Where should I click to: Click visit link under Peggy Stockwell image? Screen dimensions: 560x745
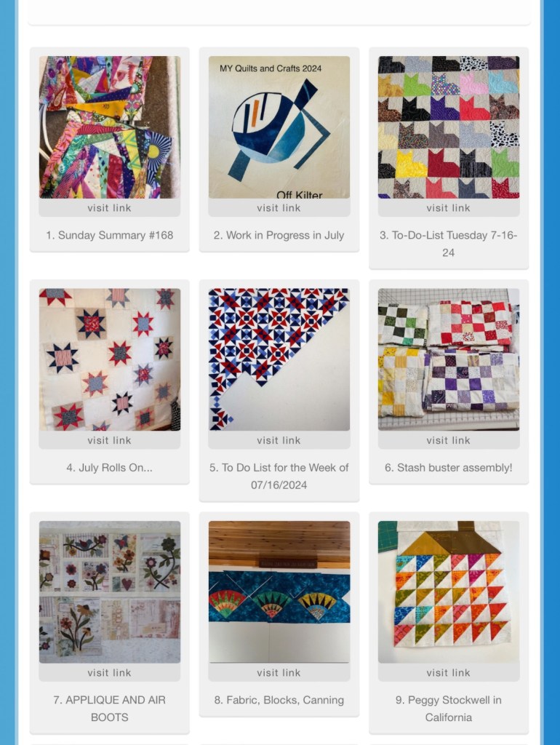click(x=449, y=673)
